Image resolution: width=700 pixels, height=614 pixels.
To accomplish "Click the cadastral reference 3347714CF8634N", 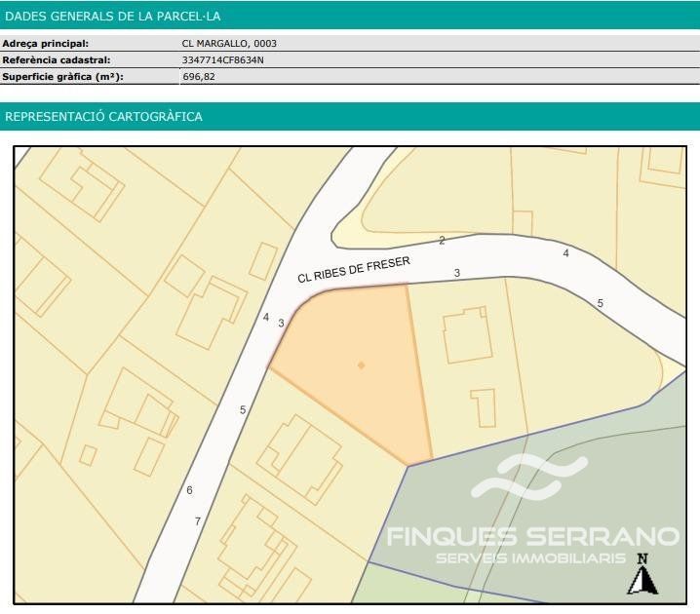I will click(x=222, y=59).
